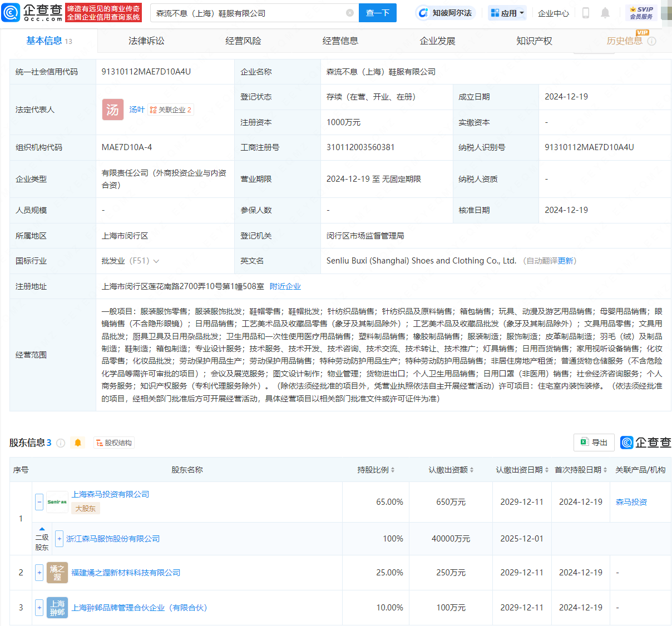Screen dimensions: 672x626
Task: View 关联企业 2 of 汤叶
Action: pyautogui.click(x=171, y=110)
